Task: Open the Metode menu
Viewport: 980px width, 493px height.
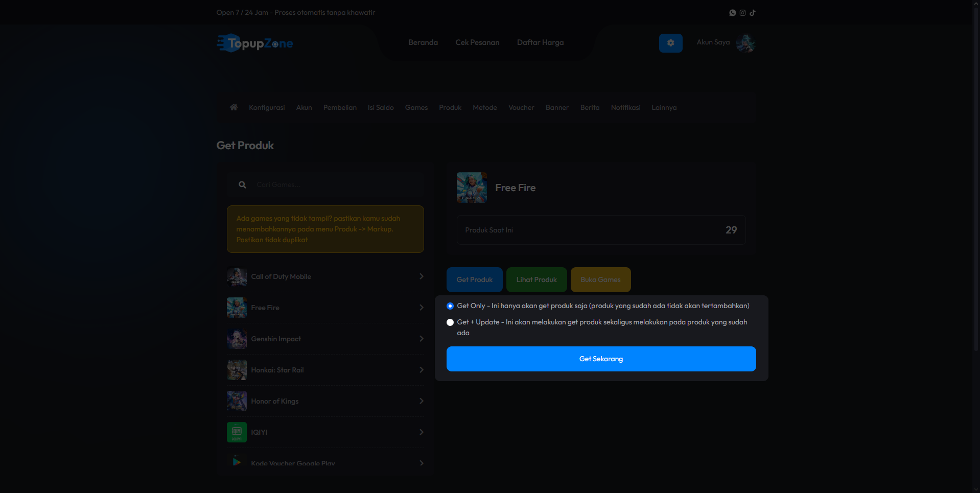Action: (x=485, y=107)
